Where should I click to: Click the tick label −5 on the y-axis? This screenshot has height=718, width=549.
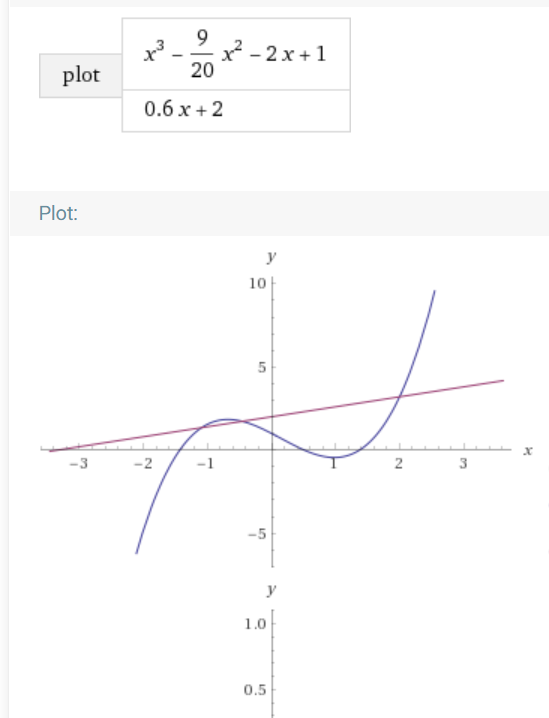[x=257, y=534]
